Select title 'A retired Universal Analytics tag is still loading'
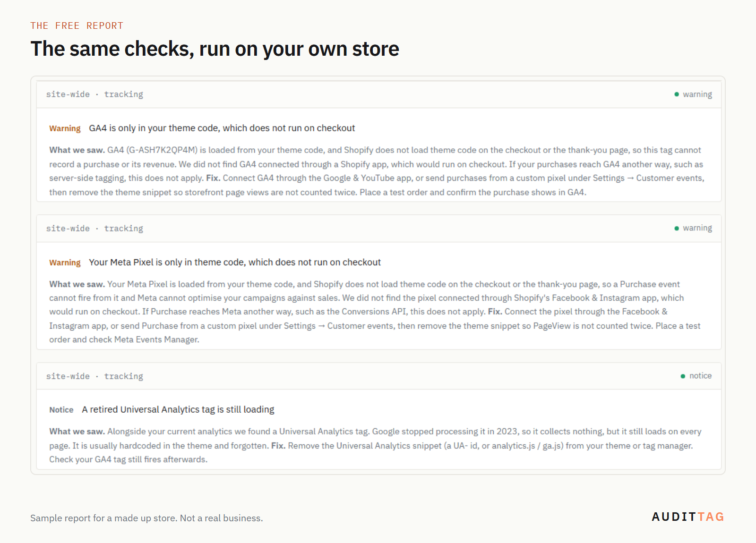The height and width of the screenshot is (543, 756). (178, 410)
